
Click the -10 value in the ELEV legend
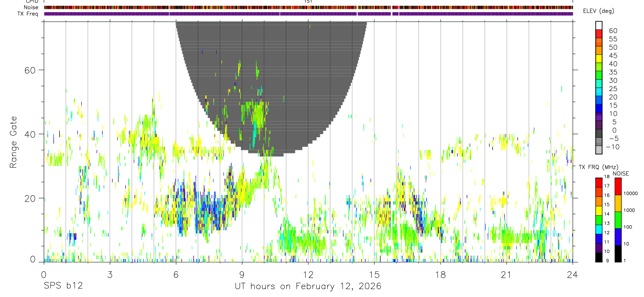click(613, 147)
